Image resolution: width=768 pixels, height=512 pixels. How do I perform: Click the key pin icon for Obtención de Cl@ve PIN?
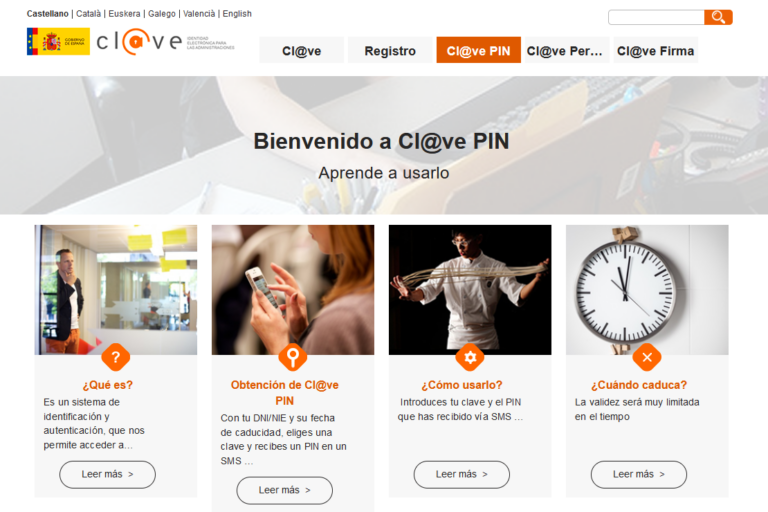(x=293, y=357)
